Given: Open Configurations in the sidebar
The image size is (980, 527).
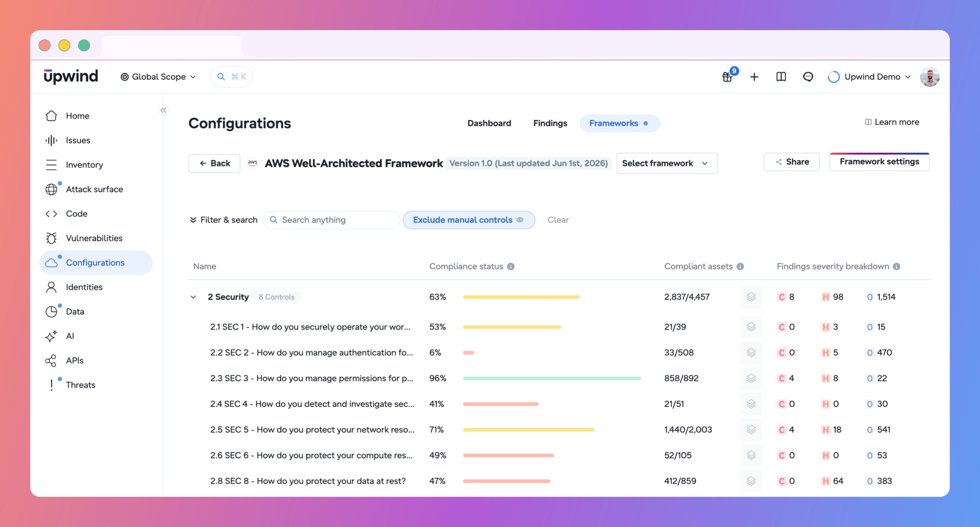Looking at the screenshot, I should 96,263.
